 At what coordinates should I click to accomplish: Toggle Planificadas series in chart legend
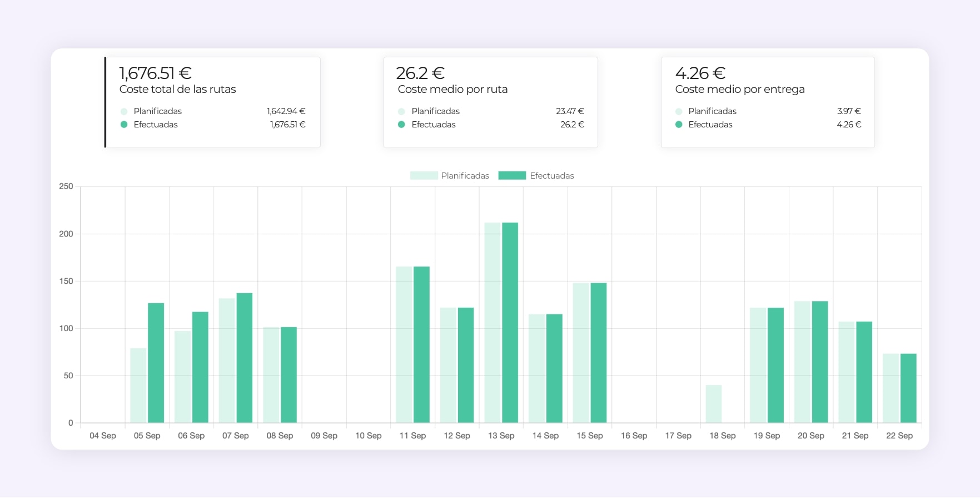click(465, 176)
